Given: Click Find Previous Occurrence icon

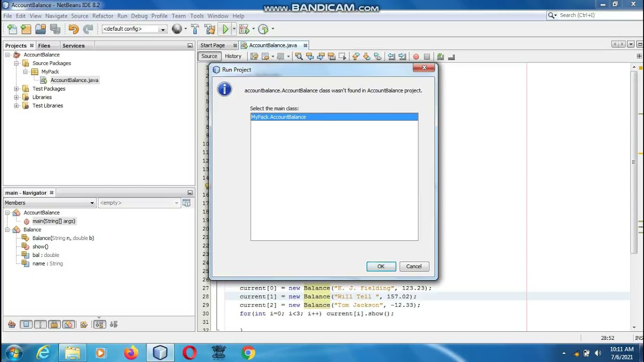Looking at the screenshot, I should [310, 56].
